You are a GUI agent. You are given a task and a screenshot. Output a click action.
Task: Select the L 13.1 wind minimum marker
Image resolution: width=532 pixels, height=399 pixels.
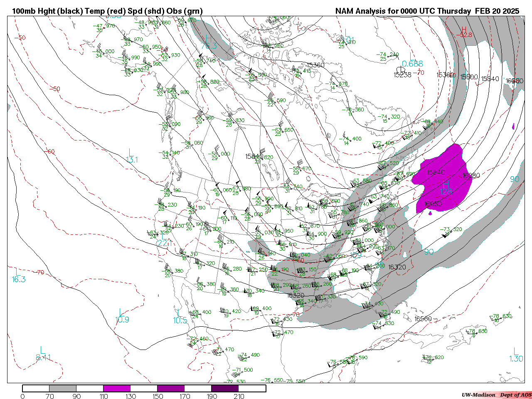[132, 156]
